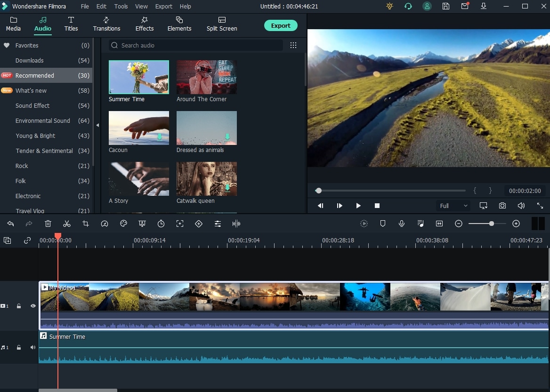Open the Export menu in menu bar
Viewport: 550px width, 392px height.
pyautogui.click(x=163, y=6)
